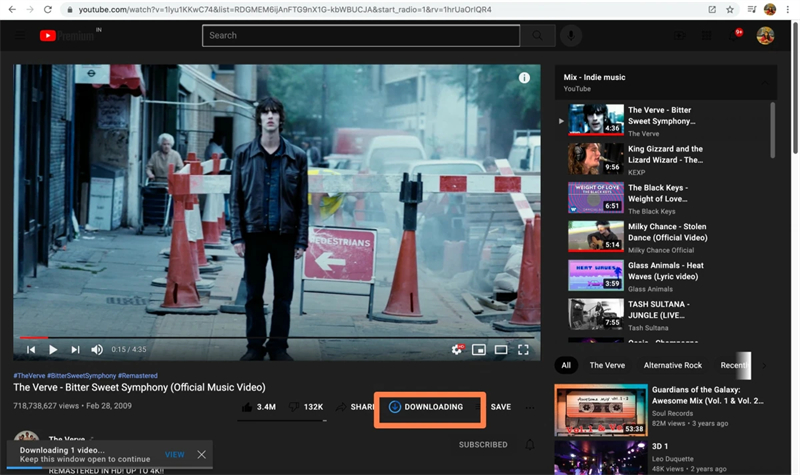The height and width of the screenshot is (475, 800).
Task: Reload the page with refresh icon
Action: pos(47,9)
